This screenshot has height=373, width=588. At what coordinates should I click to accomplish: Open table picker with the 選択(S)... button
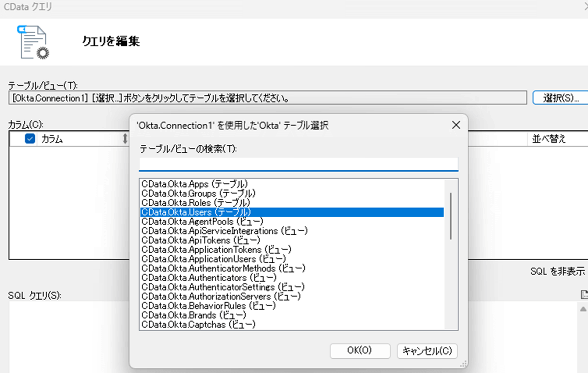(x=560, y=98)
